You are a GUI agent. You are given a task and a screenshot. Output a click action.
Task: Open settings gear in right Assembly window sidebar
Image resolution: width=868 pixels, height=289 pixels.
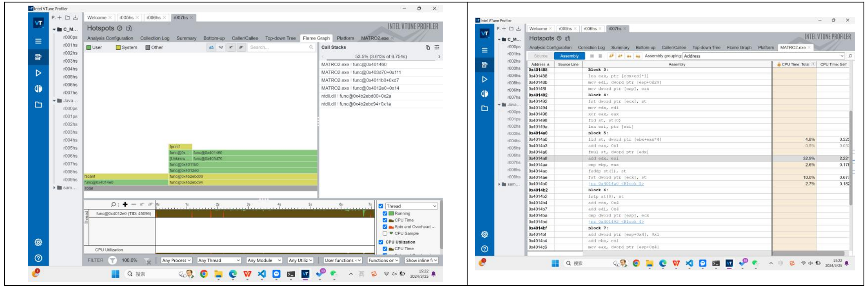tap(485, 234)
